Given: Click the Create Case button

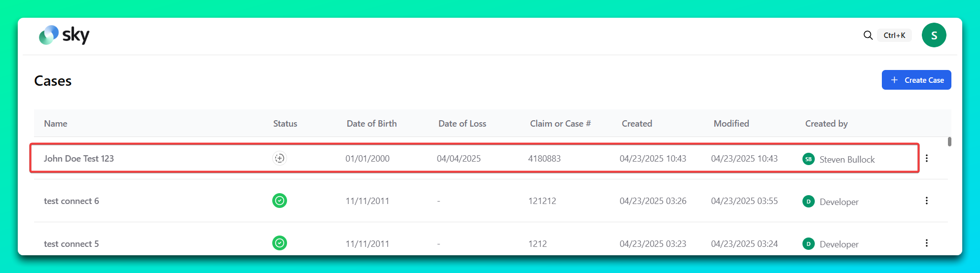Looking at the screenshot, I should pos(916,80).
